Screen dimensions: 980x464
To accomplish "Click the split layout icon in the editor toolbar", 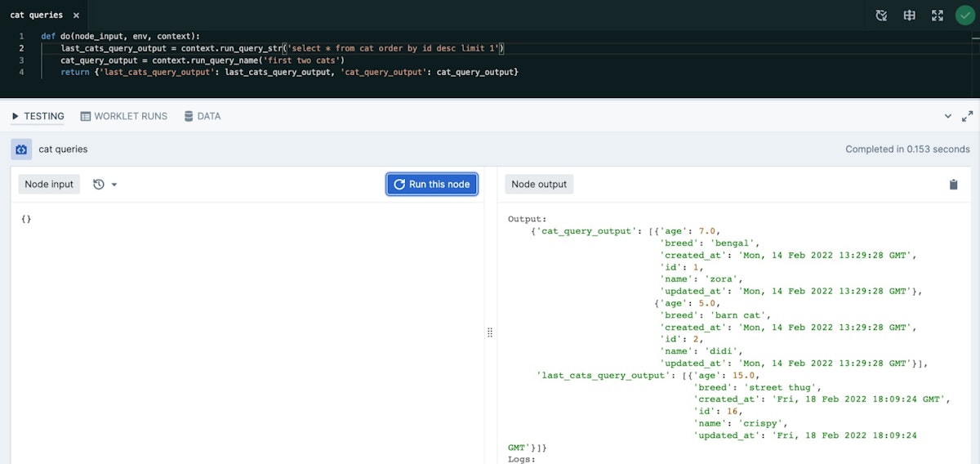I will pyautogui.click(x=909, y=15).
